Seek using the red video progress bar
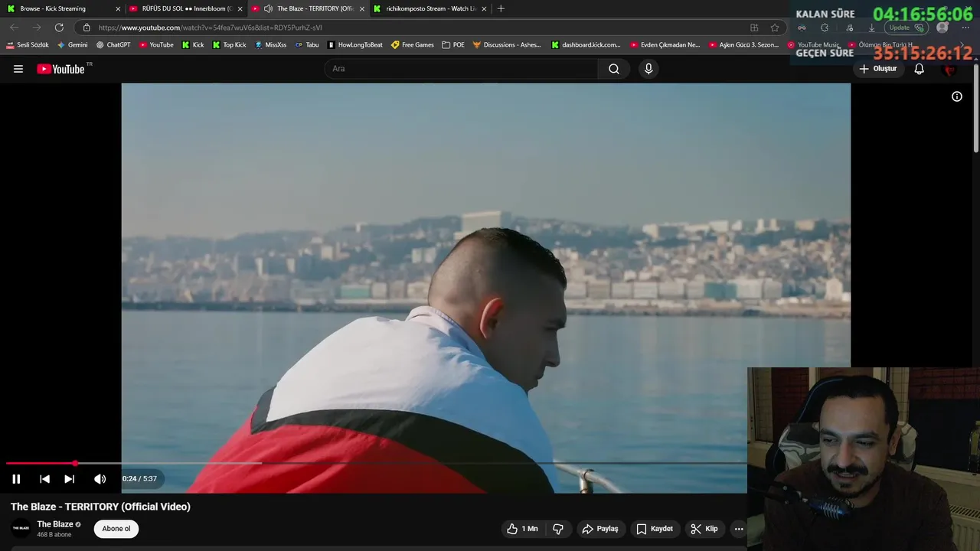The width and height of the screenshot is (980, 551). 41,463
